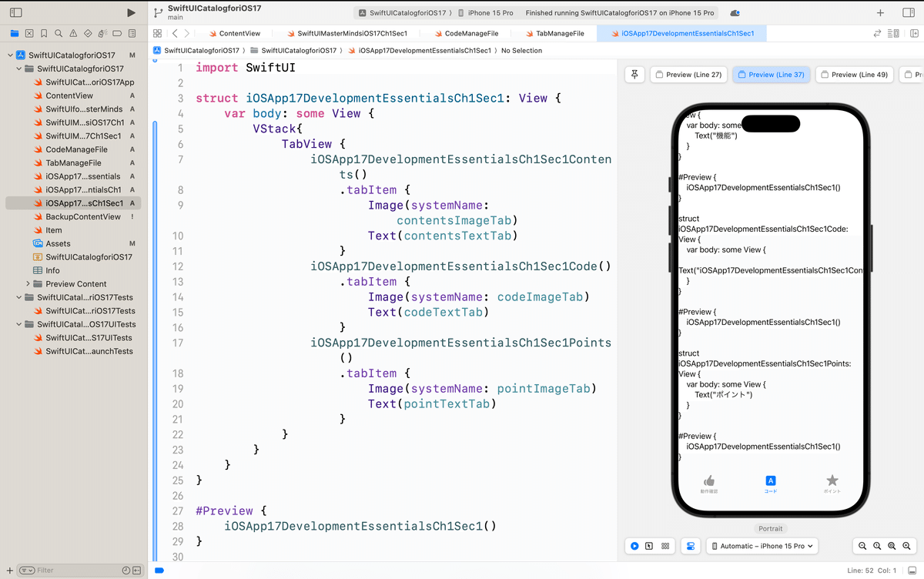
Task: Open the scheme selector SwiftUICatalogforiOS17
Action: (404, 13)
